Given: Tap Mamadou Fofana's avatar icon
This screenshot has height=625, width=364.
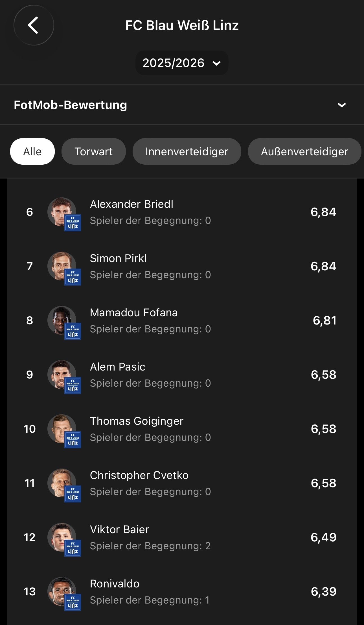Looking at the screenshot, I should (62, 320).
